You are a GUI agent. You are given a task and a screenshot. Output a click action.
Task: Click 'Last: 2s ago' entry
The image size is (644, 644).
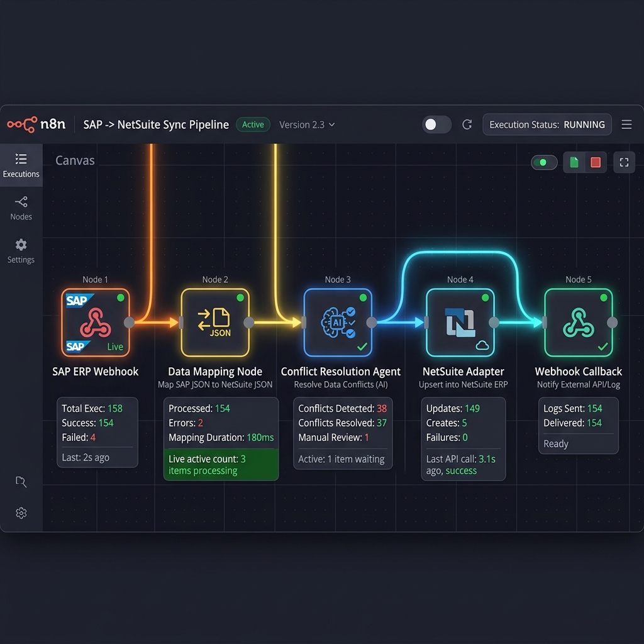point(86,457)
